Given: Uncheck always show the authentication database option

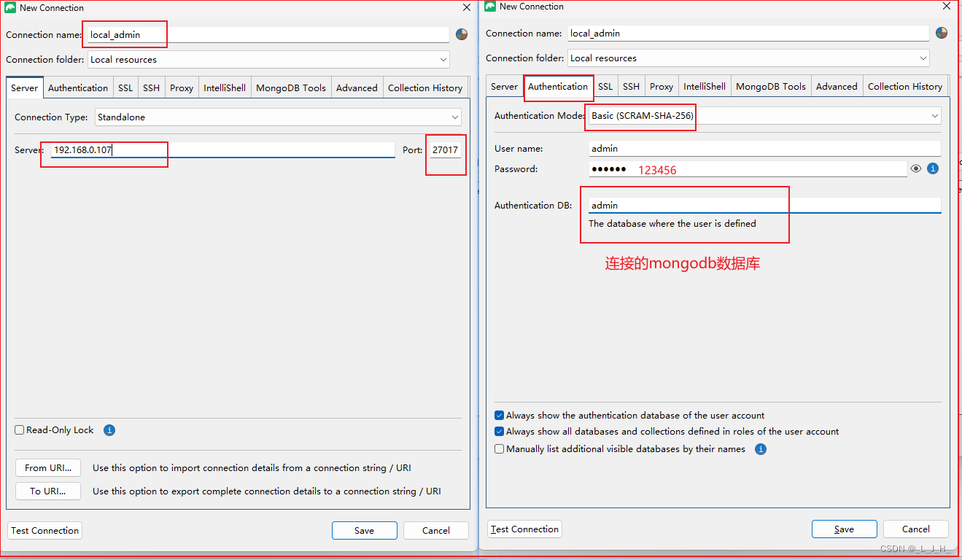Looking at the screenshot, I should [x=500, y=416].
